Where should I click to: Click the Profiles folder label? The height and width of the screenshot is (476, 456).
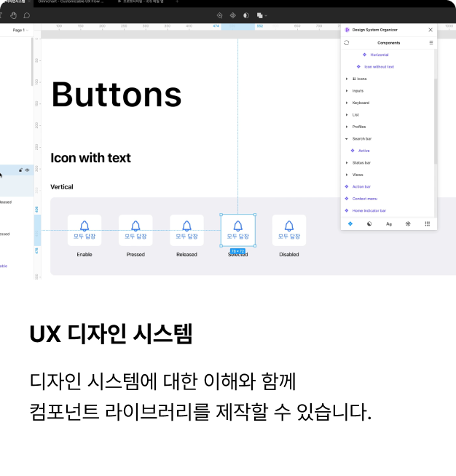pos(359,127)
